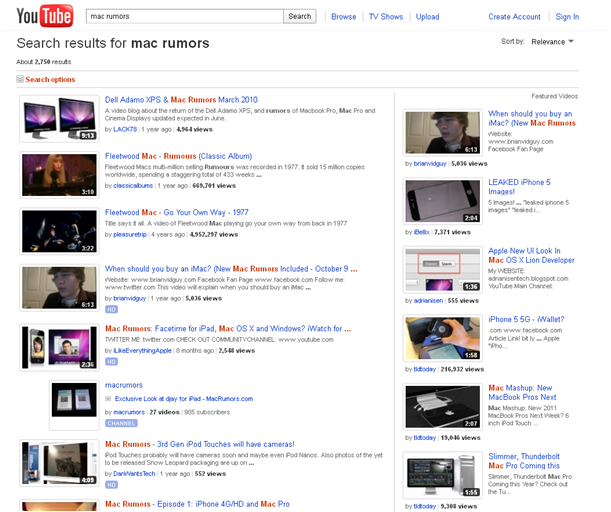
Task: Expand Search options
Action: point(50,79)
